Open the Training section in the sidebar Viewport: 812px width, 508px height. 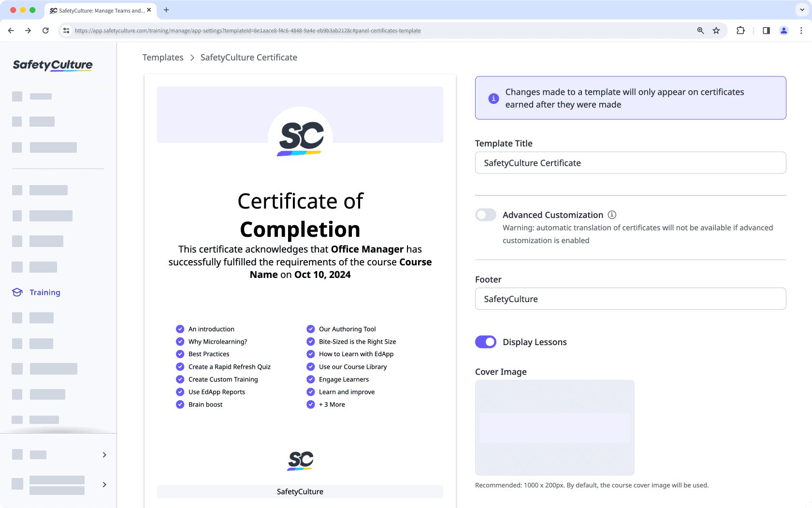45,292
